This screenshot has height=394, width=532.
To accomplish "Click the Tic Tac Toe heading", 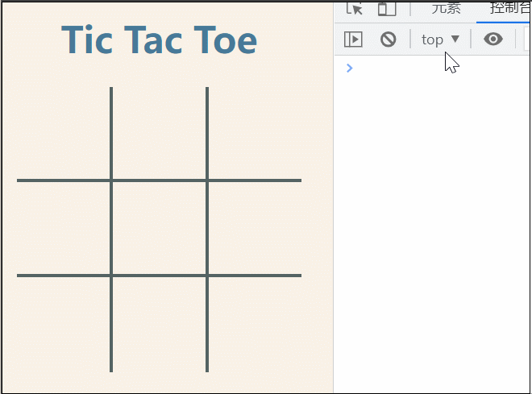I will (x=159, y=40).
